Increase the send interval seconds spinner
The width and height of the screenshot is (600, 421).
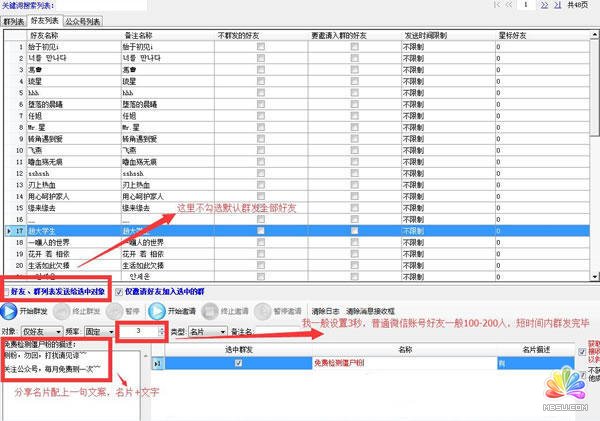click(162, 326)
